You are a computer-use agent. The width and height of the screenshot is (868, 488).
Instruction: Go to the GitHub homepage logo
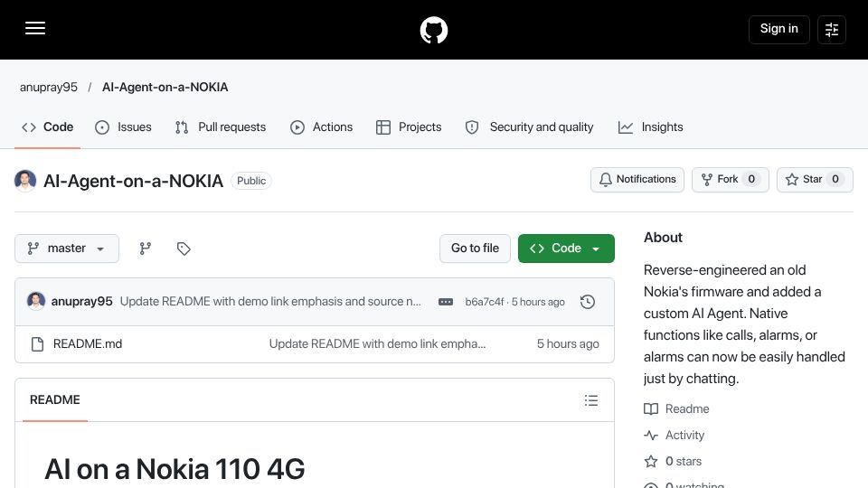click(433, 30)
